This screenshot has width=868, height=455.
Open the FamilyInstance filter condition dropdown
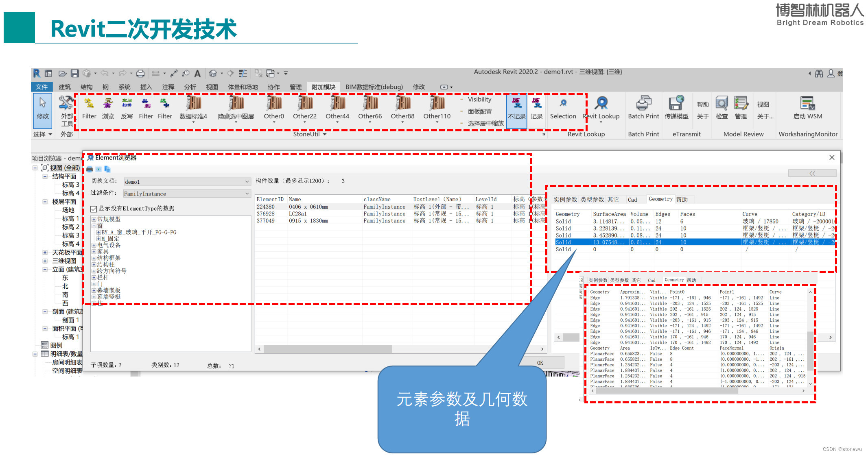pyautogui.click(x=247, y=194)
